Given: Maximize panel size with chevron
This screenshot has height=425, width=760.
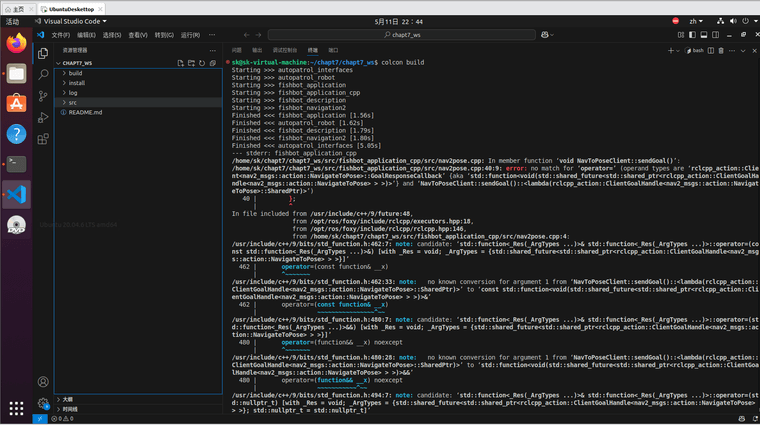Looking at the screenshot, I should [x=743, y=50].
